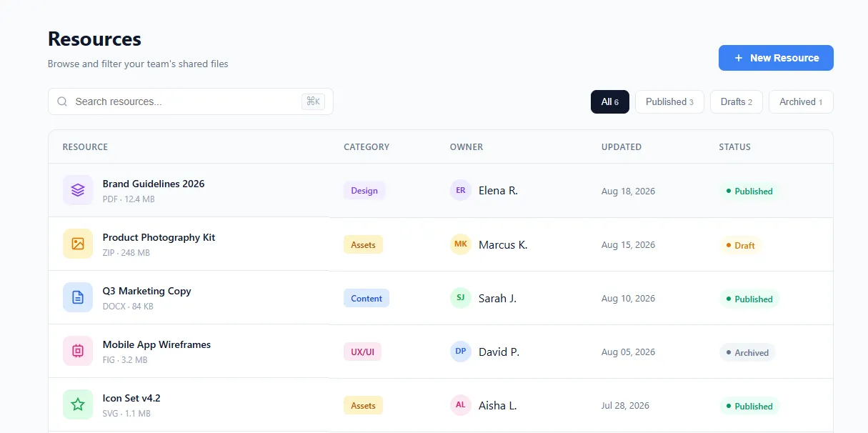This screenshot has width=868, height=433.
Task: Click the ⌘K shortcut badge
Action: [x=313, y=101]
